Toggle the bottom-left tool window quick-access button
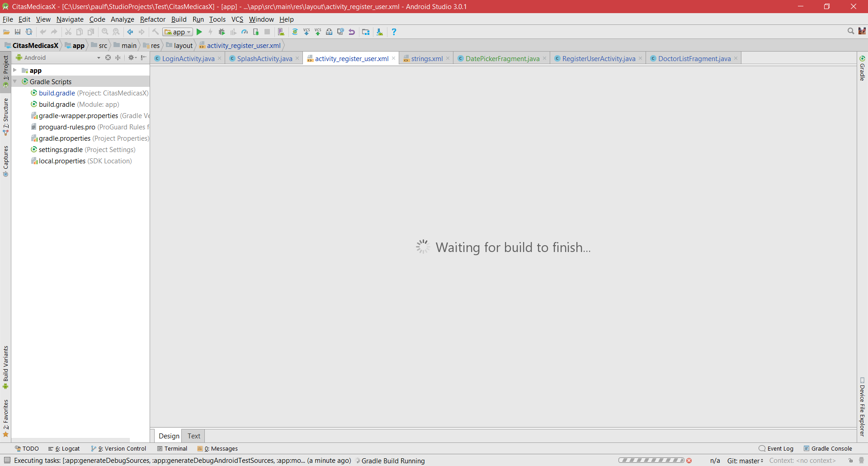Screen dimensions: 868x466 click(x=7, y=461)
